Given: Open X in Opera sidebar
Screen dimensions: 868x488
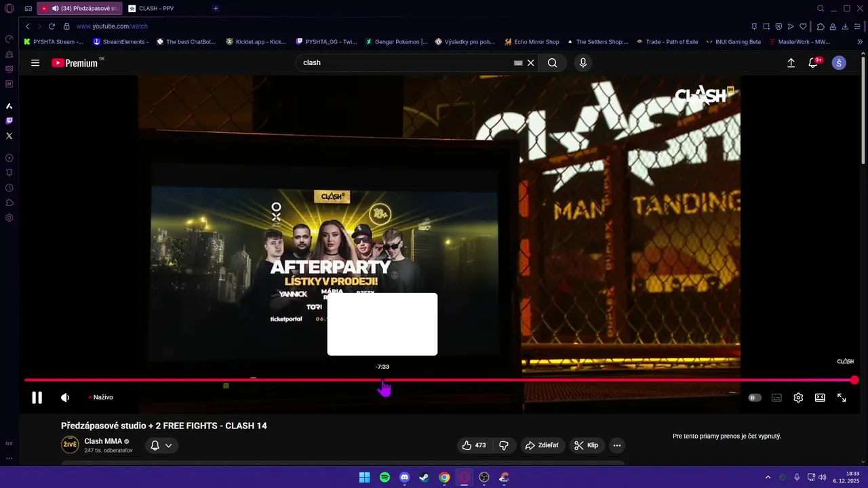Looking at the screenshot, I should [x=9, y=136].
